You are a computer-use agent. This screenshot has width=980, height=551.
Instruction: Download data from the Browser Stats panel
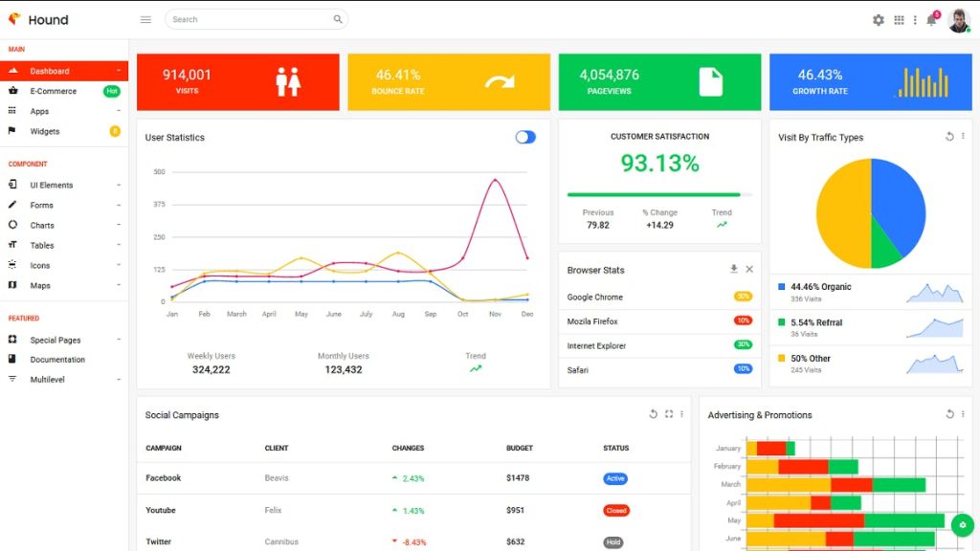pyautogui.click(x=733, y=269)
